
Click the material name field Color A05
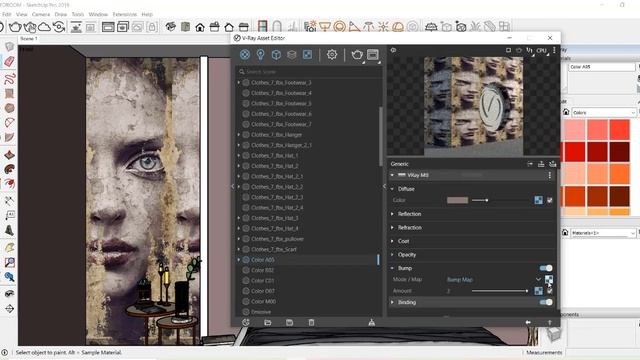click(602, 67)
